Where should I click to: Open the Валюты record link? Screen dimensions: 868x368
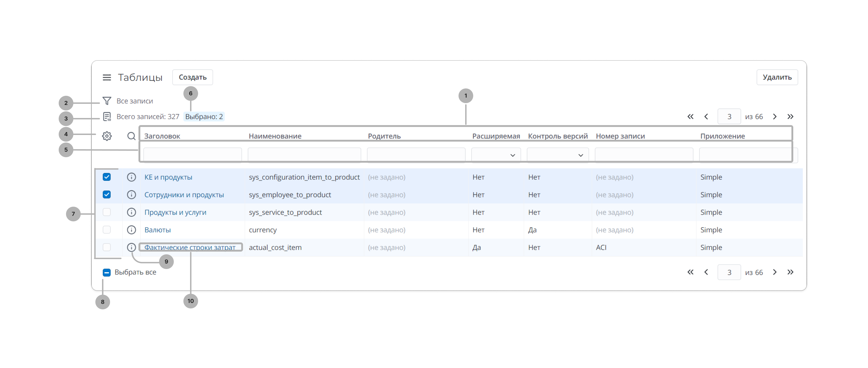pos(157,230)
